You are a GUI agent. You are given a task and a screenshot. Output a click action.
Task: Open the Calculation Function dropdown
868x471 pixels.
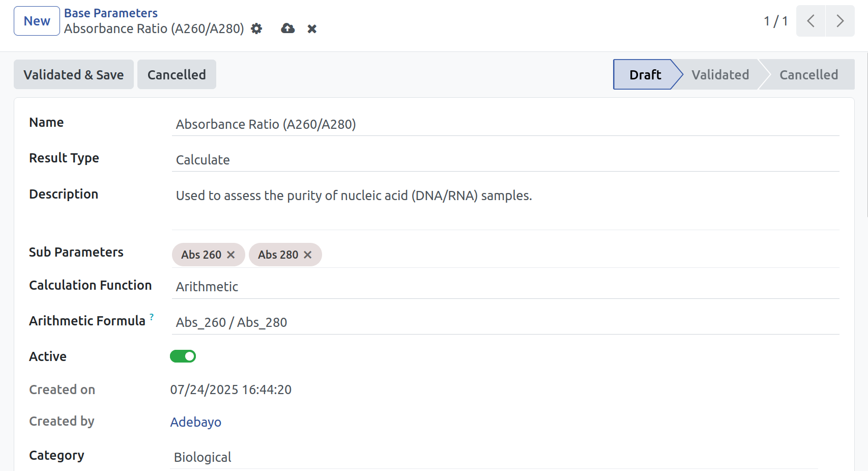[x=505, y=287]
